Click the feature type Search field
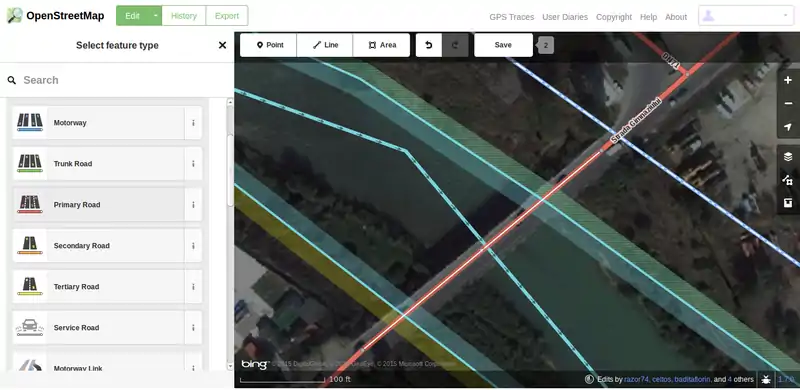800x390 pixels. 117,80
